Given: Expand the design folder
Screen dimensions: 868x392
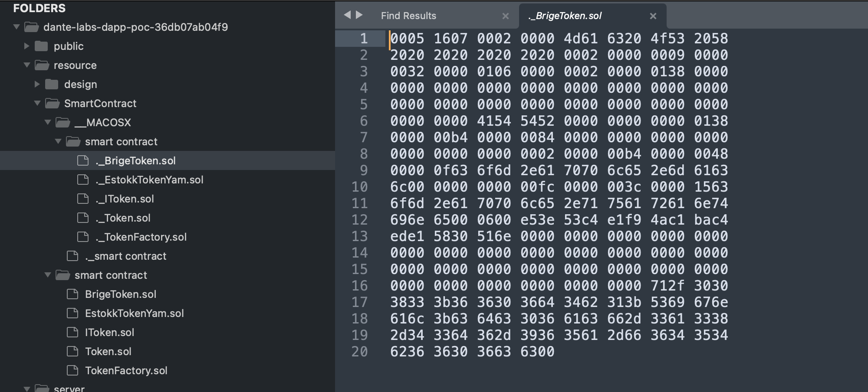Looking at the screenshot, I should [x=38, y=84].
